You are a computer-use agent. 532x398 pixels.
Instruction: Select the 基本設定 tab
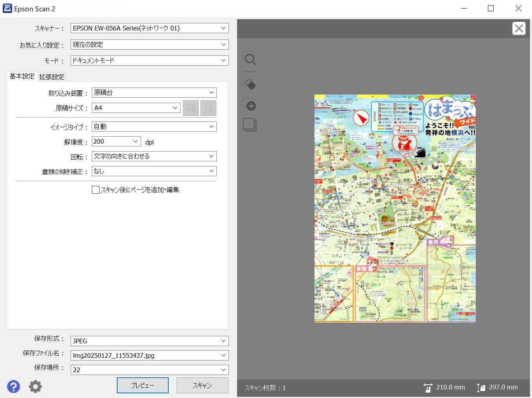coord(22,76)
